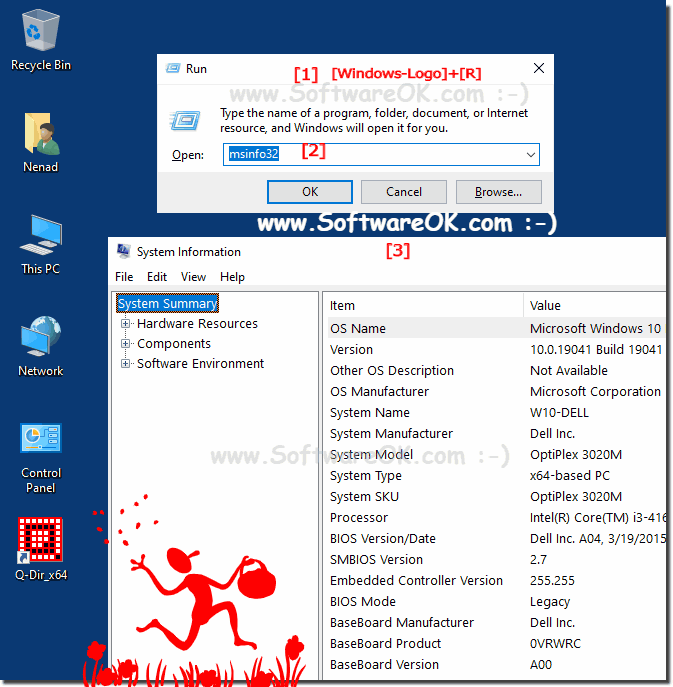The image size is (673, 687).
Task: Open the Edit menu in System Information
Action: [x=157, y=277]
